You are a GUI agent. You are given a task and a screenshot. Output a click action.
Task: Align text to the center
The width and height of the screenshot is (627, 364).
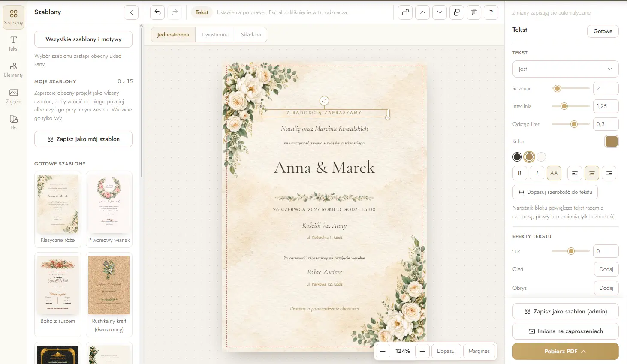[x=592, y=173]
